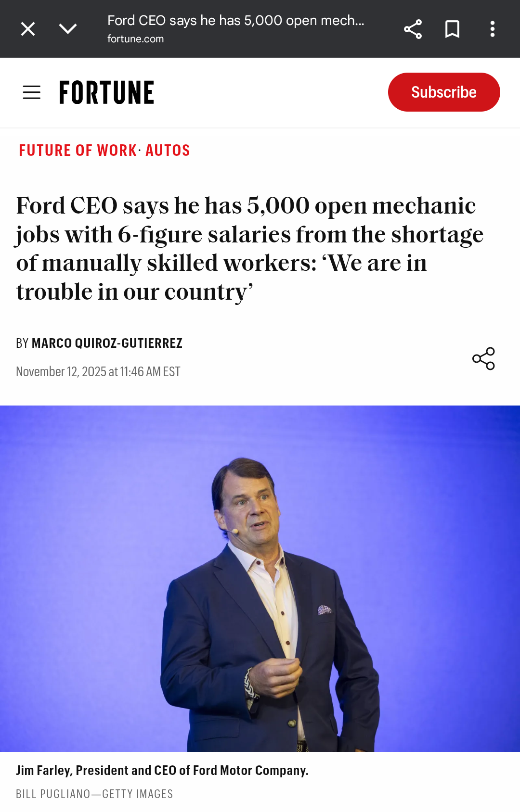The height and width of the screenshot is (812, 520).
Task: Tap the browser toolbar share icon
Action: click(x=413, y=29)
